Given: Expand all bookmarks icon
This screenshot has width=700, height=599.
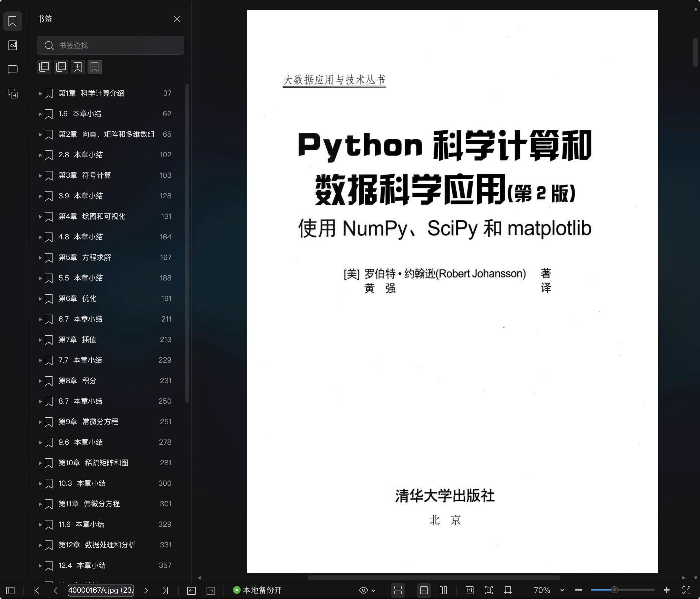Looking at the screenshot, I should tap(44, 67).
